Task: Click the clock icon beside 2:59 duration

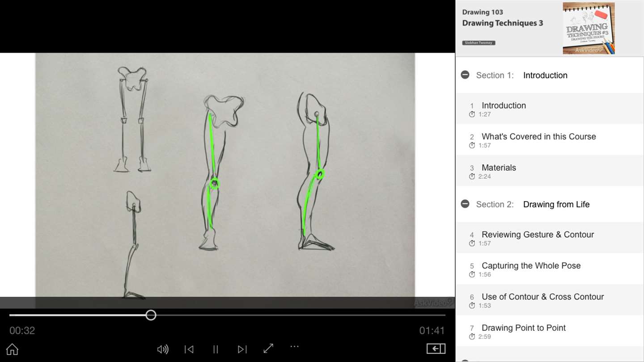Action: point(472,337)
